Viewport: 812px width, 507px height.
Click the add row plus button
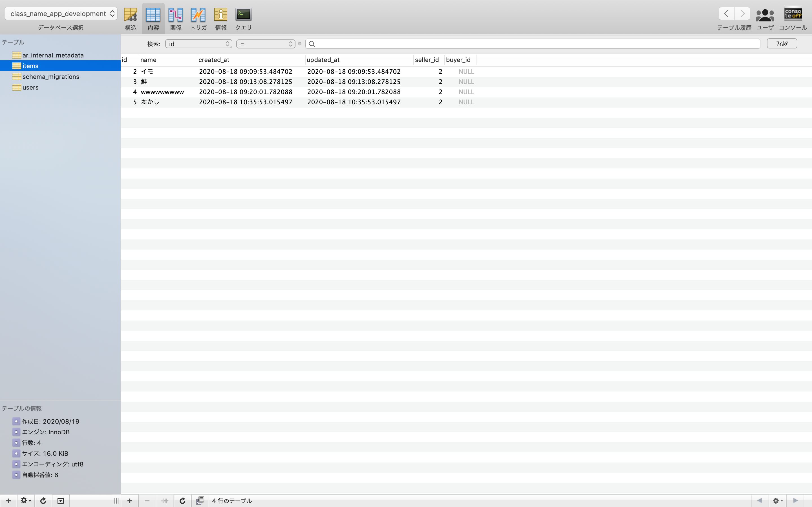click(x=129, y=501)
